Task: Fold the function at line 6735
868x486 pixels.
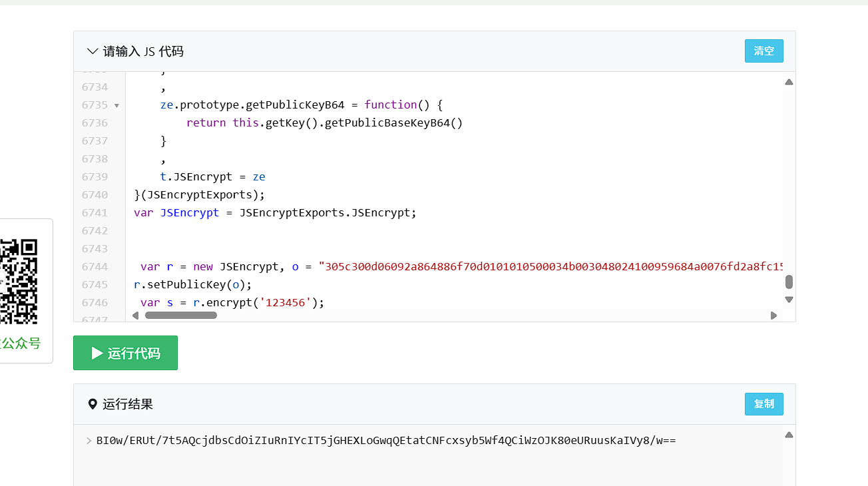Action: [117, 105]
